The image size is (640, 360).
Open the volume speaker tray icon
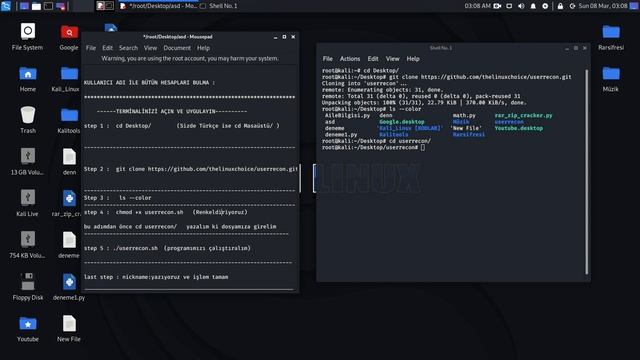click(521, 6)
